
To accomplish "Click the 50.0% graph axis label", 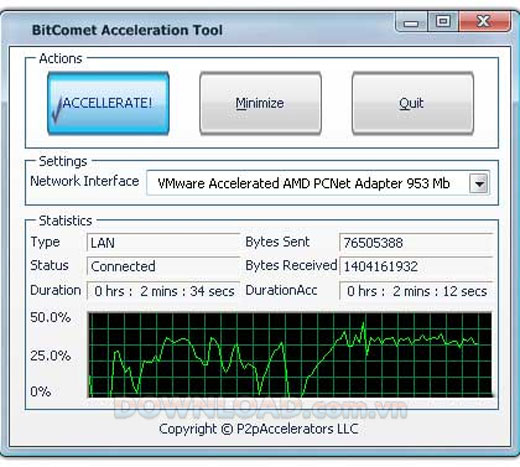I will 50,317.
